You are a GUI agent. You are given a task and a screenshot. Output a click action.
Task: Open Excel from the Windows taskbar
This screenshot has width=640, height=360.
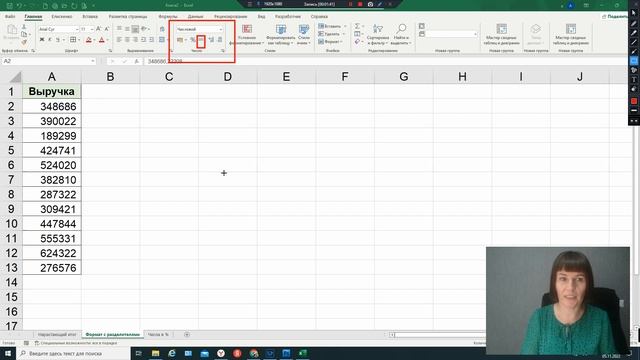[302, 353]
